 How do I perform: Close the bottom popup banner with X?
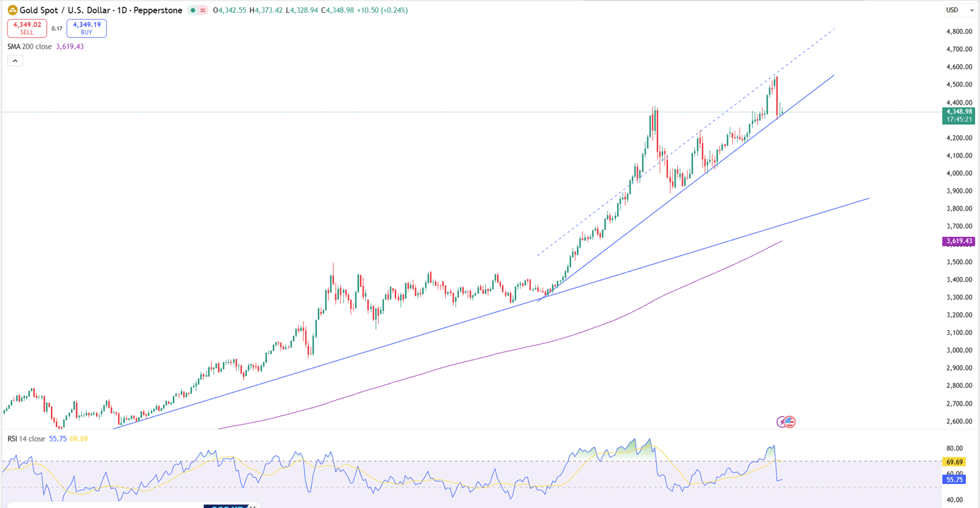(x=252, y=506)
